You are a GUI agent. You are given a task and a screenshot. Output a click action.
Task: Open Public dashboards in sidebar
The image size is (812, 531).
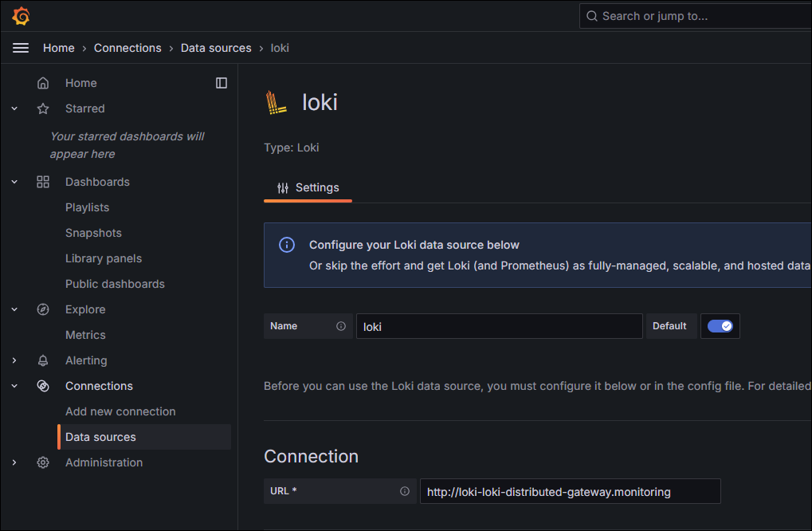(115, 284)
